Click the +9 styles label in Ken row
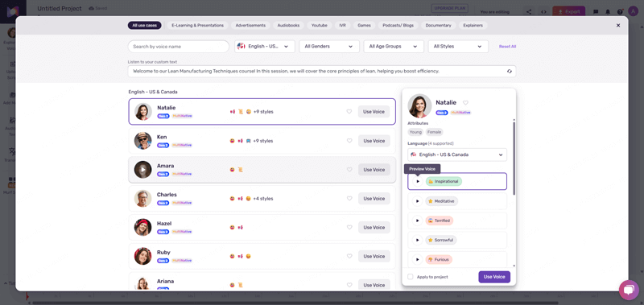 point(263,141)
